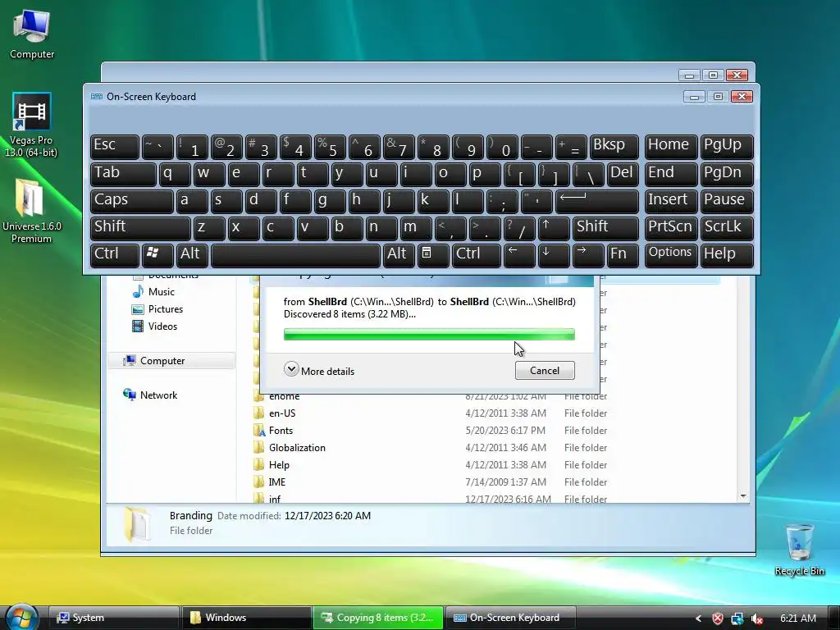840x630 pixels.
Task: Toggle the right Shift key
Action: tap(605, 228)
